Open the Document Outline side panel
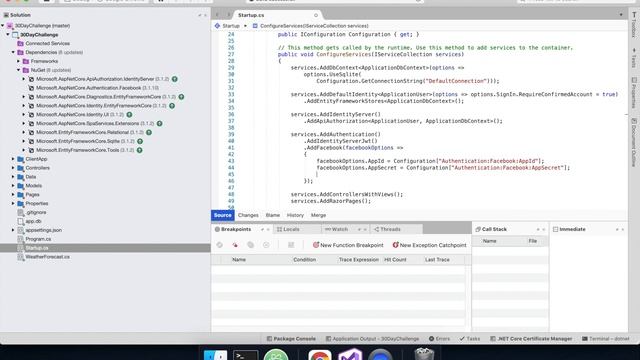 (x=634, y=142)
